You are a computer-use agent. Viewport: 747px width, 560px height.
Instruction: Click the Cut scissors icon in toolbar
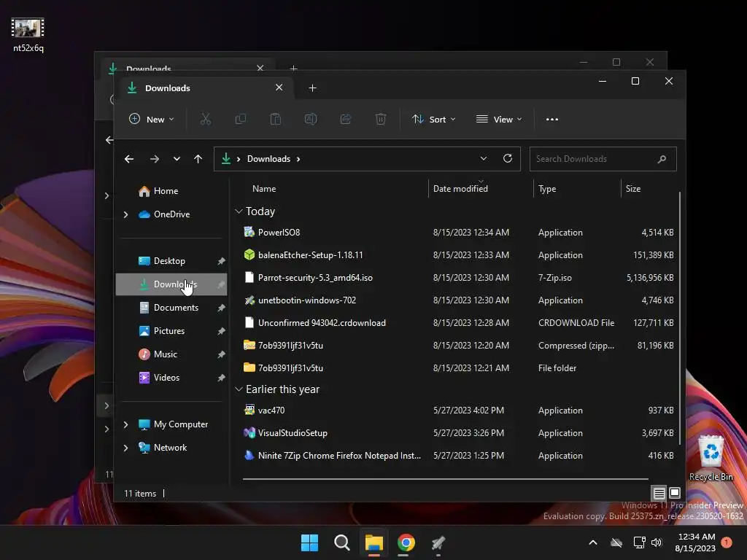click(x=205, y=119)
